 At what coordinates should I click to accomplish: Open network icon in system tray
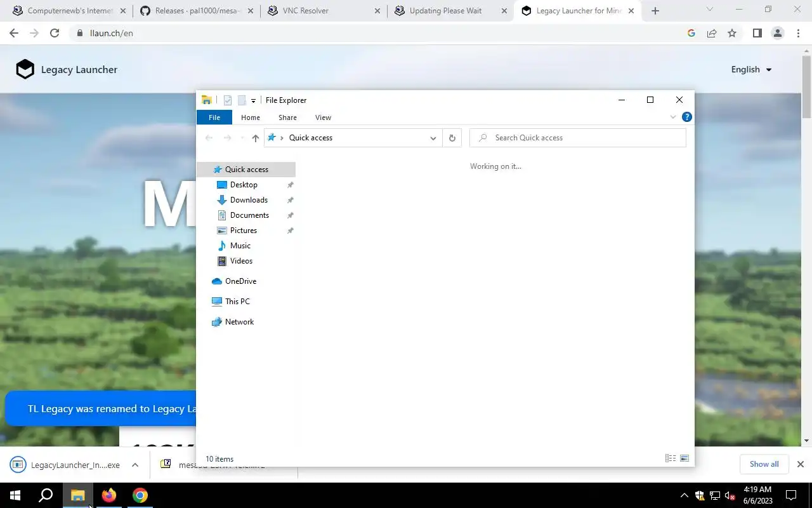point(715,495)
